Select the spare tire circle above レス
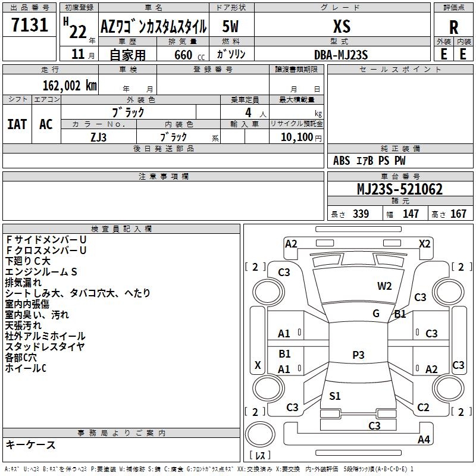 point(260,434)
